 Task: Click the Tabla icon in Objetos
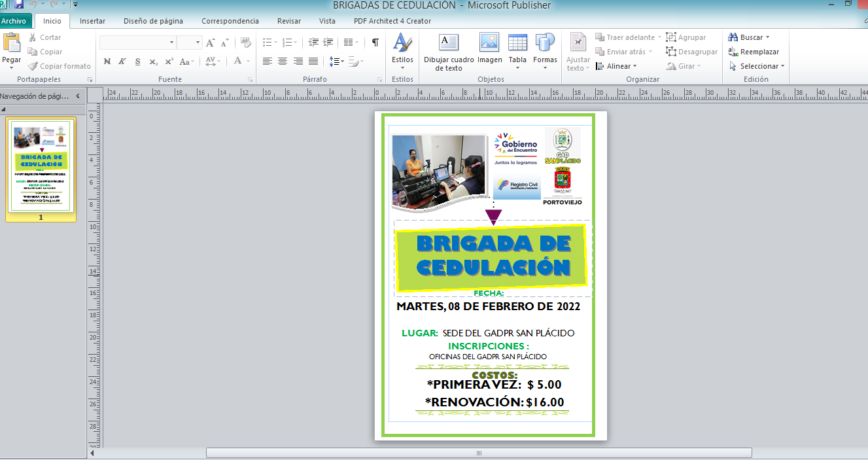(517, 43)
